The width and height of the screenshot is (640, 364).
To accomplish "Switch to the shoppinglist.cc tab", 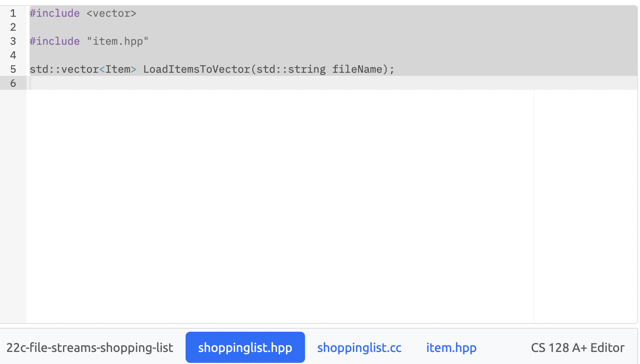I will [359, 347].
